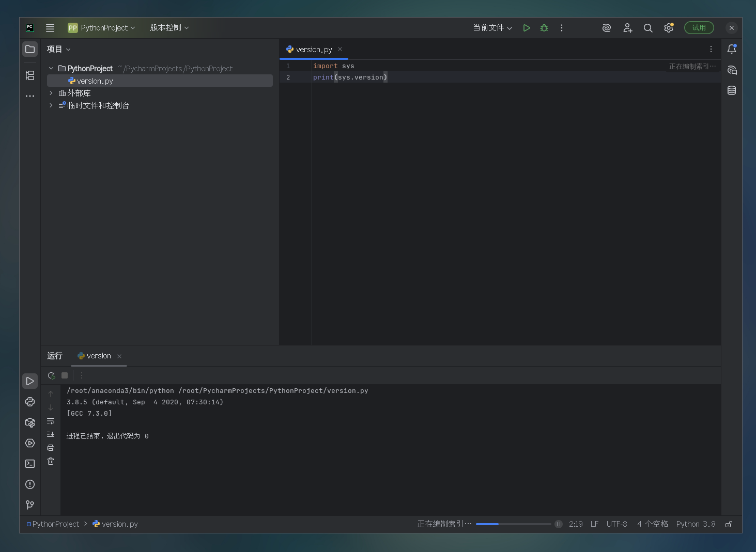Toggle read-only lock icon in status bar
The height and width of the screenshot is (552, 756).
point(729,524)
